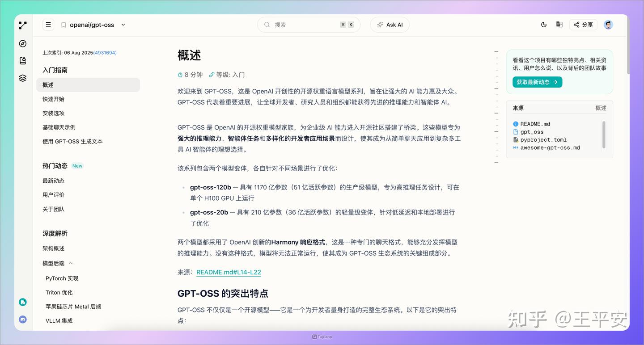Collapse the 模型后端 section
The height and width of the screenshot is (345, 644).
[70, 263]
